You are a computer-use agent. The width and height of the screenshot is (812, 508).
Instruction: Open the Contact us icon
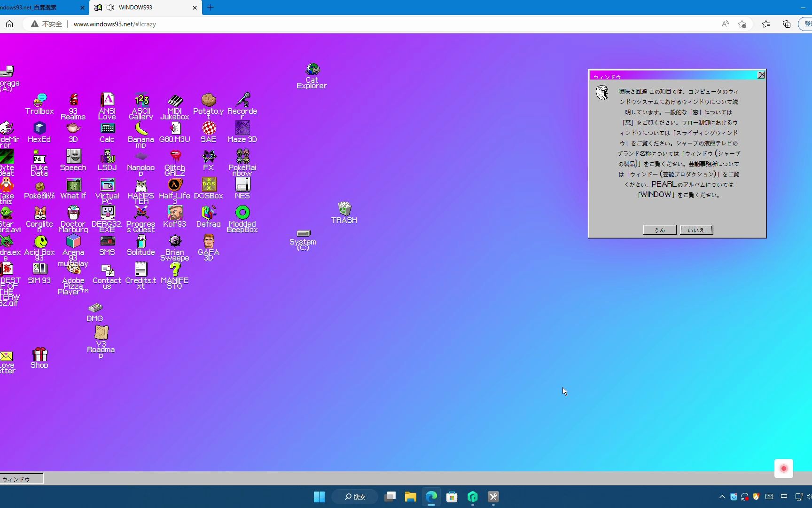tap(107, 276)
